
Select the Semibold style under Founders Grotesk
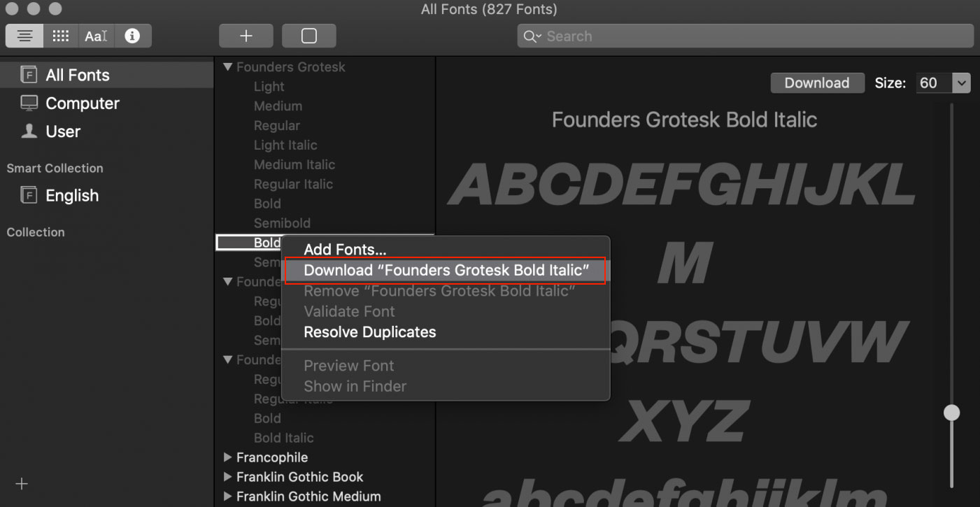coord(282,223)
